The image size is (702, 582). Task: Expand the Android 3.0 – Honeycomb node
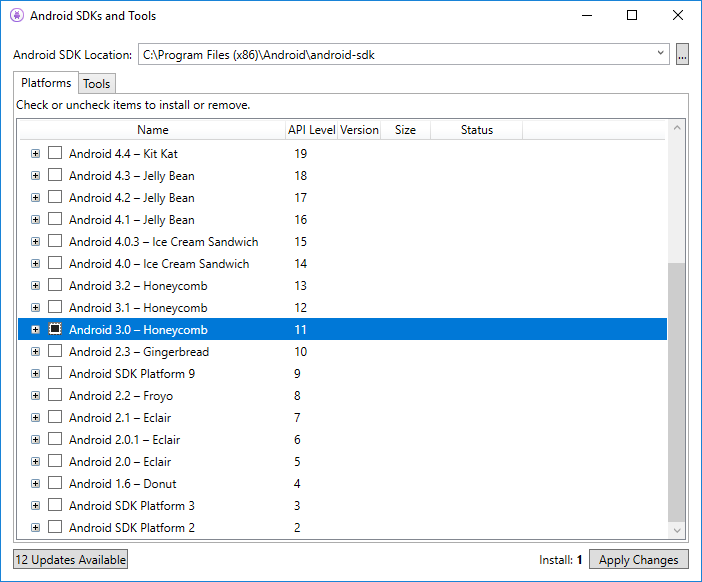35,330
